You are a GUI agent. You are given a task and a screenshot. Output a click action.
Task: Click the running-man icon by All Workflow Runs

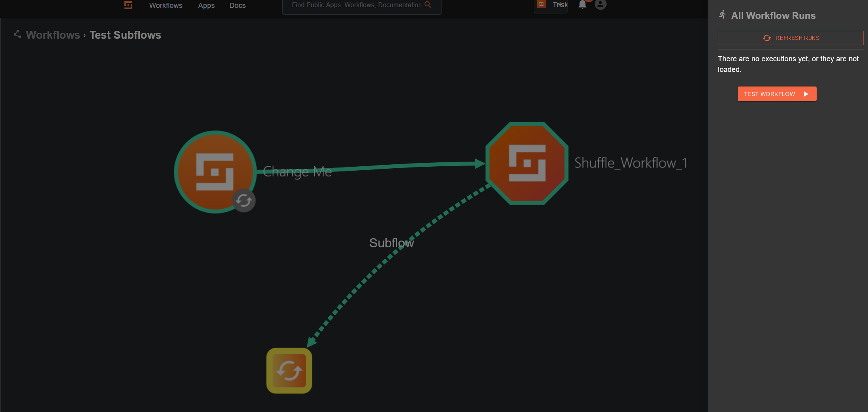coord(722,14)
